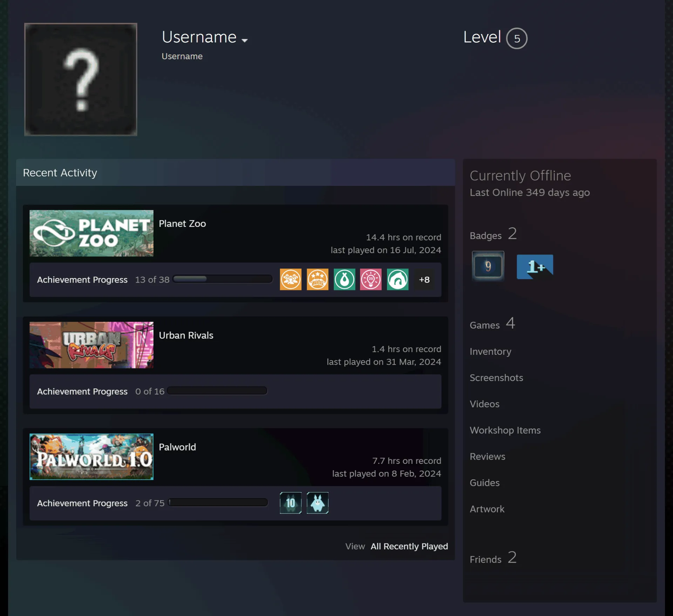The height and width of the screenshot is (616, 673).
Task: Click the orange starred Planet Zoo achievement icon
Action: coord(317,279)
